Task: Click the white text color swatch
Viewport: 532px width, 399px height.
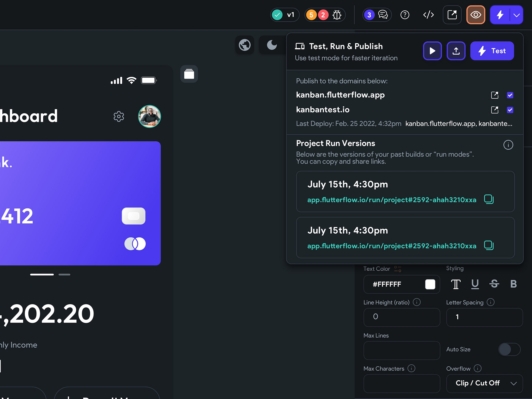Action: pyautogui.click(x=430, y=284)
